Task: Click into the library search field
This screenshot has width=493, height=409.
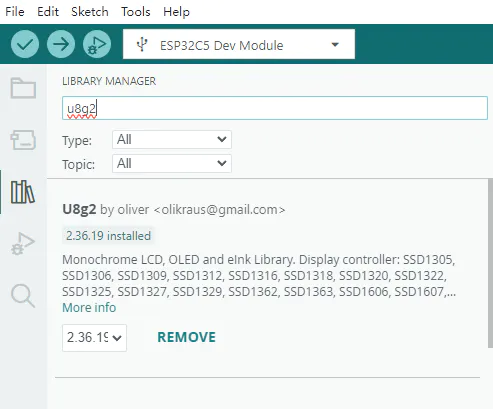Action: (x=275, y=108)
